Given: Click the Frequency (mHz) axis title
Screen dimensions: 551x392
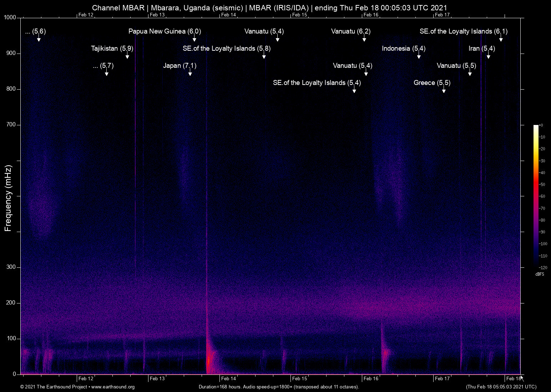Looking at the screenshot, I should click(x=8, y=198).
